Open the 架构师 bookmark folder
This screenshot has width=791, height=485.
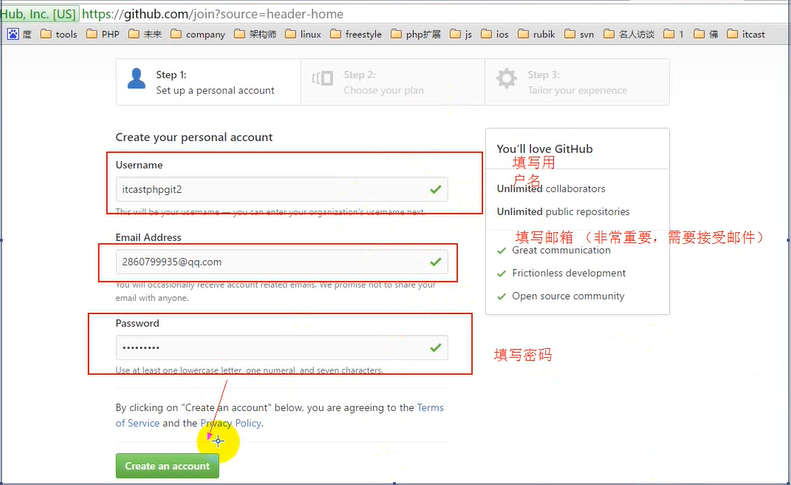tap(255, 34)
